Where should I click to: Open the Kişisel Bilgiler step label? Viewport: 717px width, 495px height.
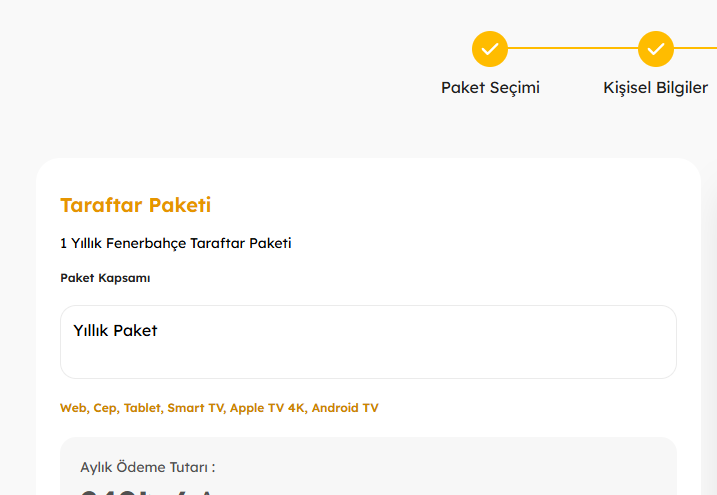click(x=655, y=87)
